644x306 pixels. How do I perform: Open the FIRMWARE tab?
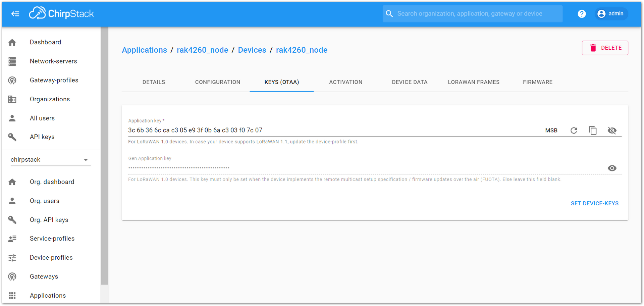538,82
